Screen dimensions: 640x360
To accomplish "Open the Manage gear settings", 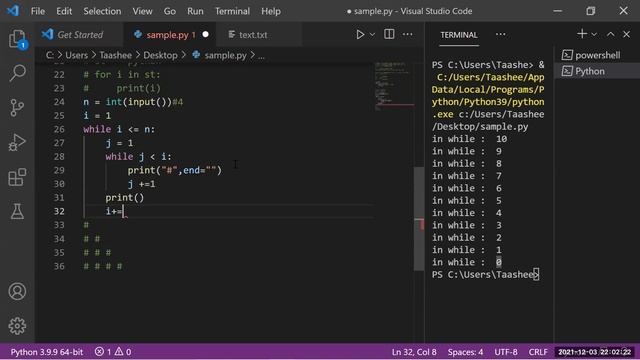I will pos(17,326).
